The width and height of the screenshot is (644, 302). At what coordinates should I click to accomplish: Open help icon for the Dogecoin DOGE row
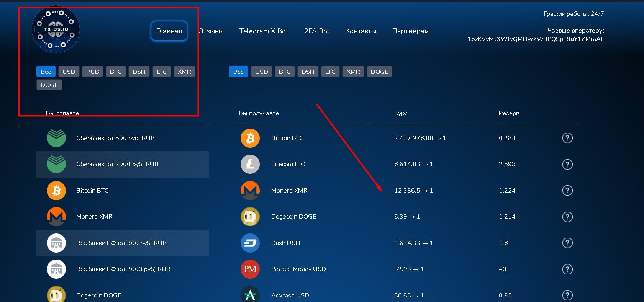point(567,217)
